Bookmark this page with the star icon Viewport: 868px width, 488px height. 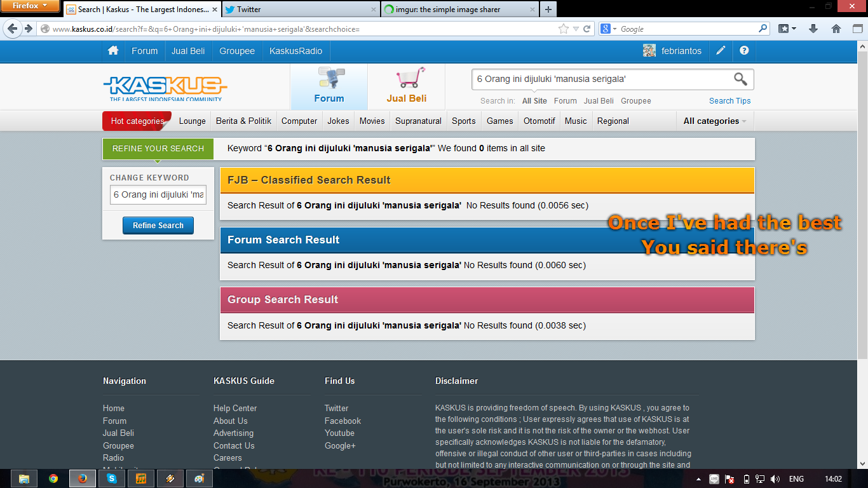(564, 29)
